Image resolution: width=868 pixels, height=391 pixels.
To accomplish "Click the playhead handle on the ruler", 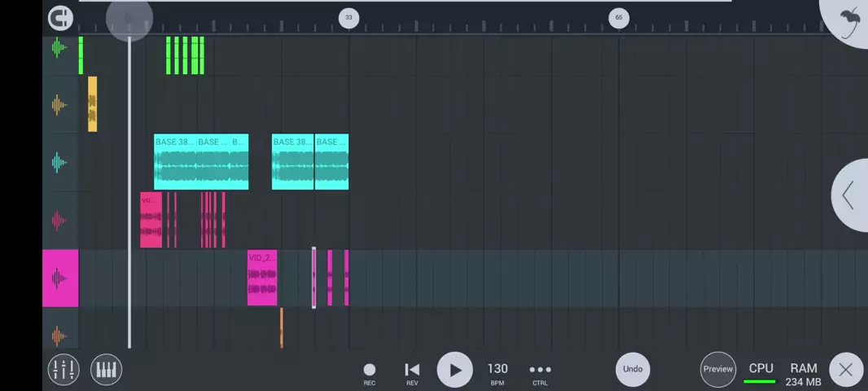I will click(x=129, y=18).
